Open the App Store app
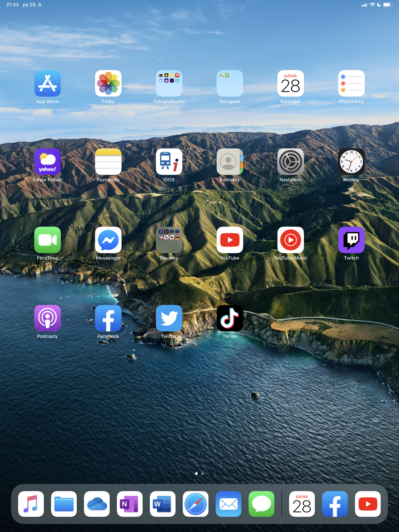This screenshot has width=399, height=532. pyautogui.click(x=47, y=83)
